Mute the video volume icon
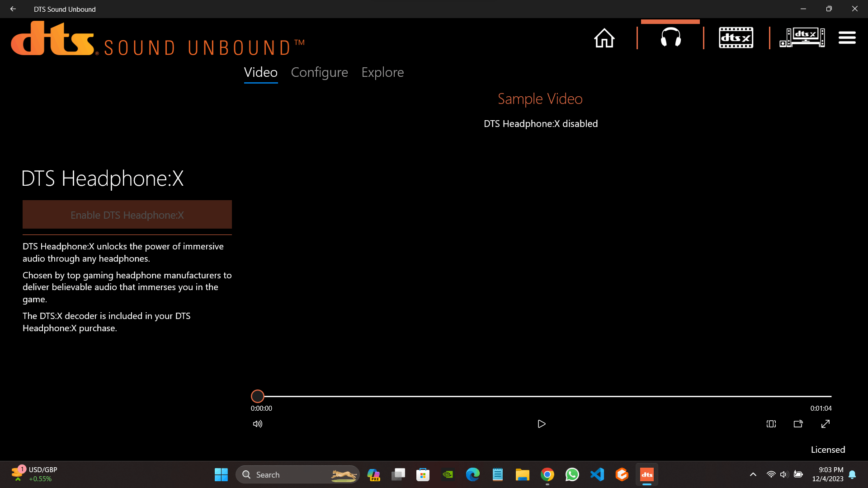The height and width of the screenshot is (488, 868). [258, 424]
